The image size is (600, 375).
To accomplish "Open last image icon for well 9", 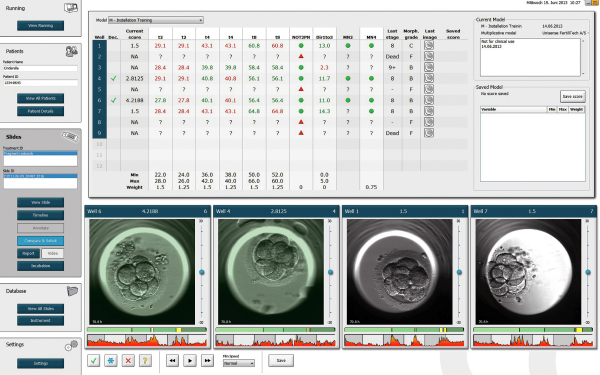I will (x=429, y=133).
